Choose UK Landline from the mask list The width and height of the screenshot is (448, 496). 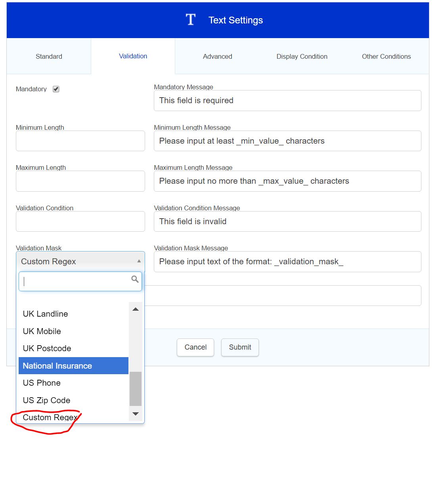73,314
